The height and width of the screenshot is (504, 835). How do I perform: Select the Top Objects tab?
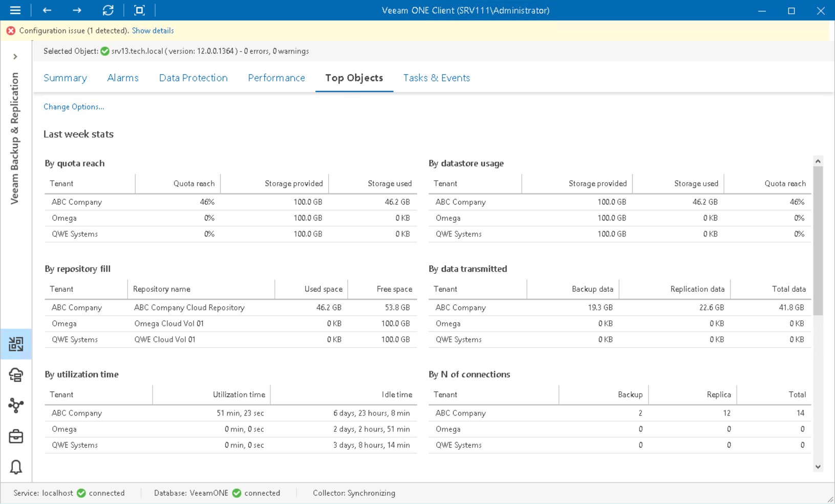click(x=354, y=78)
